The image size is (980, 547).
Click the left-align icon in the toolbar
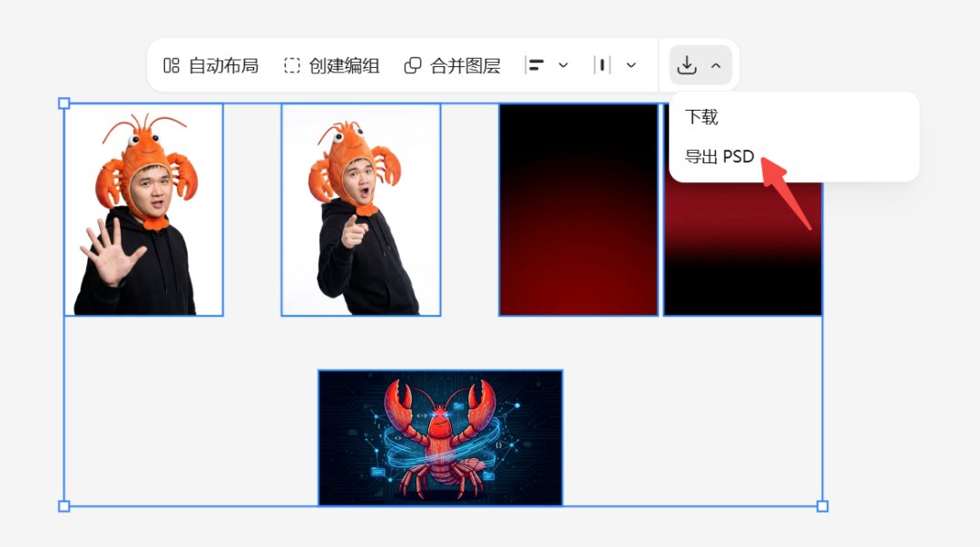tap(534, 65)
